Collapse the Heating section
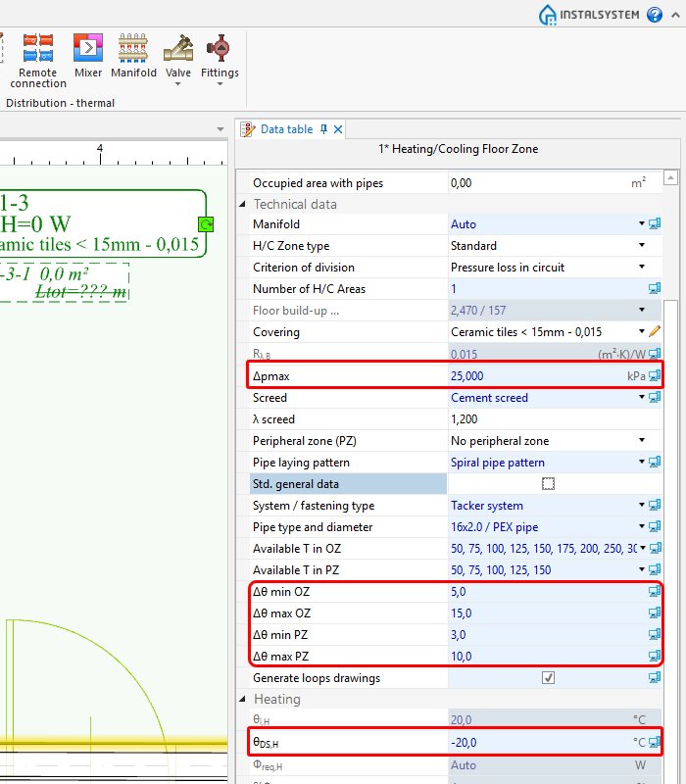 pos(244,700)
